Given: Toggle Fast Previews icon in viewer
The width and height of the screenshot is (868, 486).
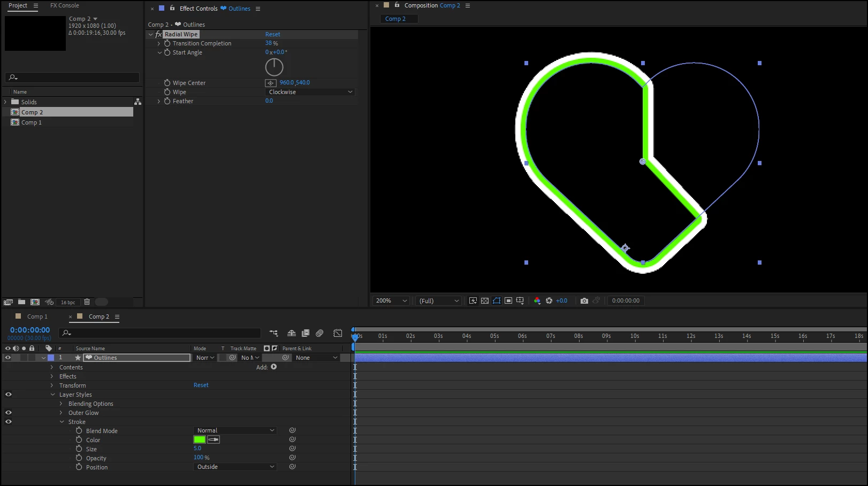Looking at the screenshot, I should pyautogui.click(x=473, y=301).
